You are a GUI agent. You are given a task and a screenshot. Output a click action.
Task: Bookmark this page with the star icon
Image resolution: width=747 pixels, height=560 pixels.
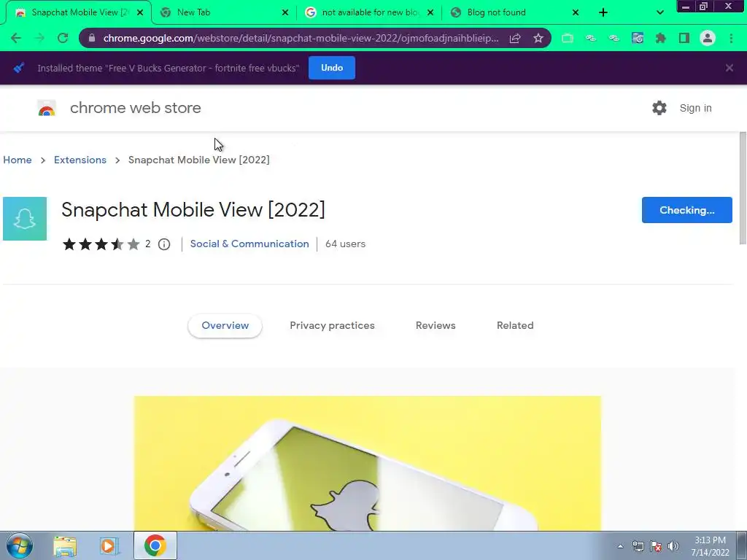coord(538,38)
